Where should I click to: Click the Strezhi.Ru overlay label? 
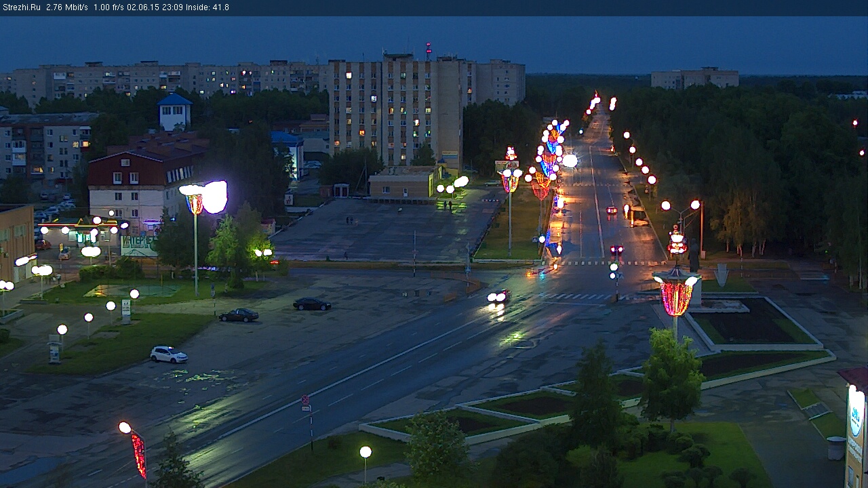tap(21, 7)
